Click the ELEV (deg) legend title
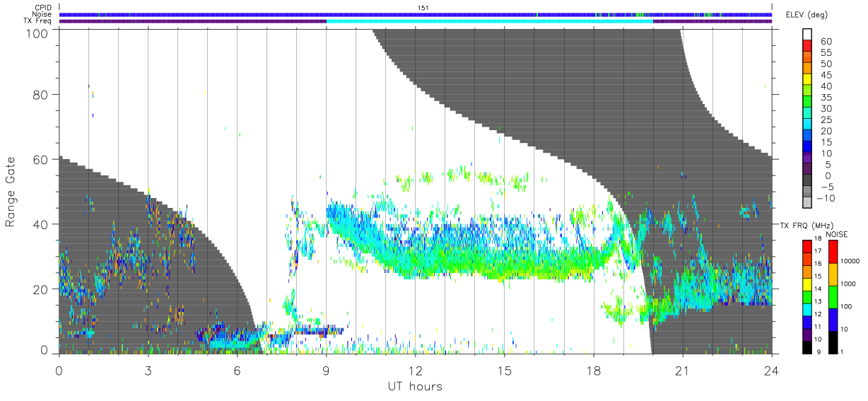Screen dimensions: 868x401 coord(807,16)
